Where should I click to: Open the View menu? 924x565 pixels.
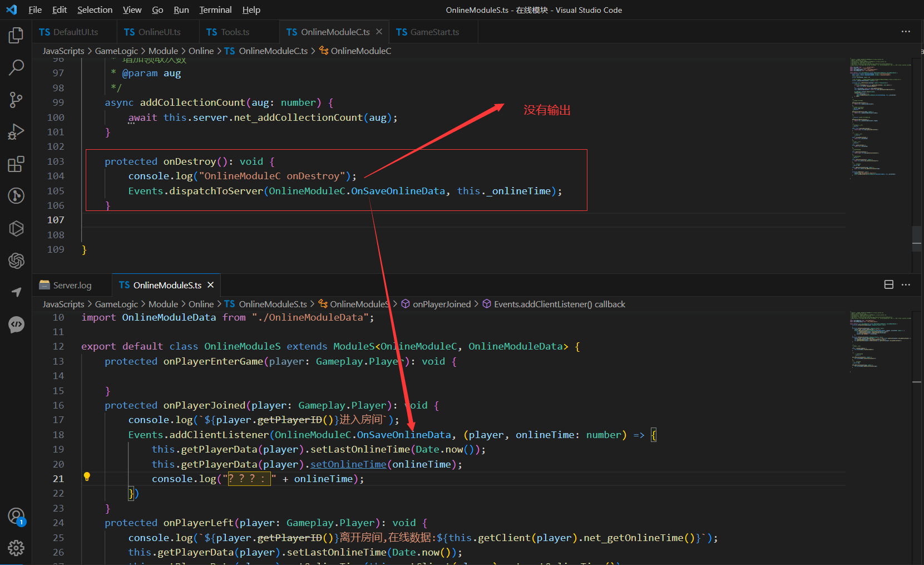[x=132, y=9]
